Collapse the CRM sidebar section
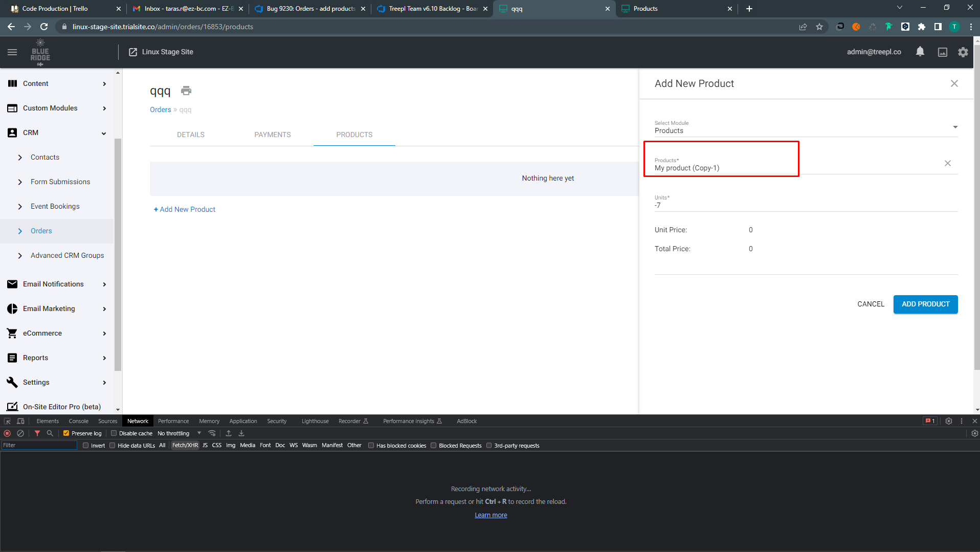 [57, 133]
